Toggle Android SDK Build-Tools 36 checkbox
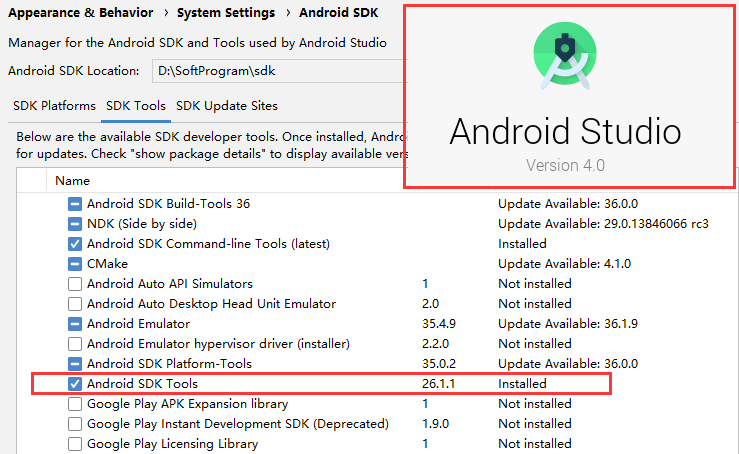Image resolution: width=739 pixels, height=454 pixels. (x=74, y=204)
